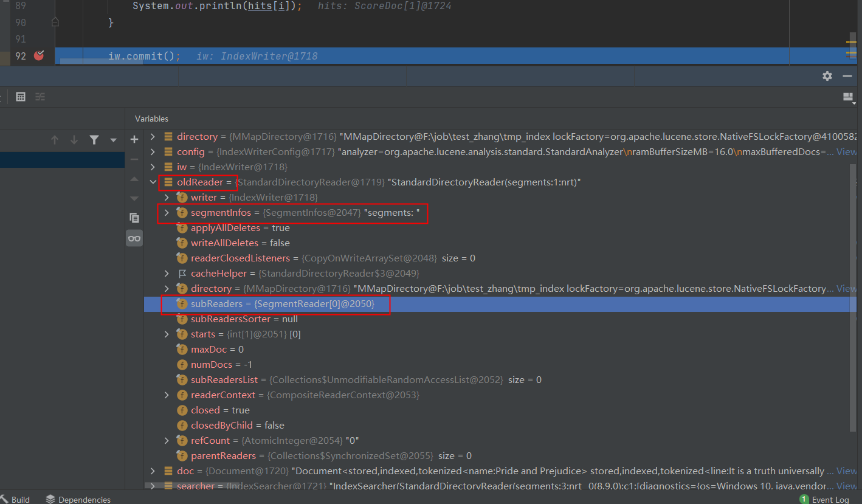Toggle Show Watches glasses icon

134,238
